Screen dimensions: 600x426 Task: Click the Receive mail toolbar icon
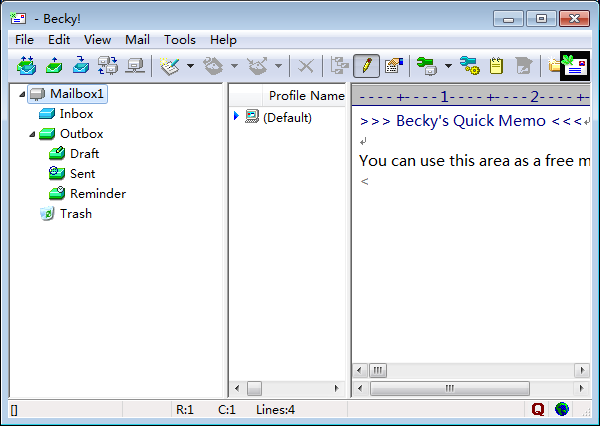coord(81,65)
